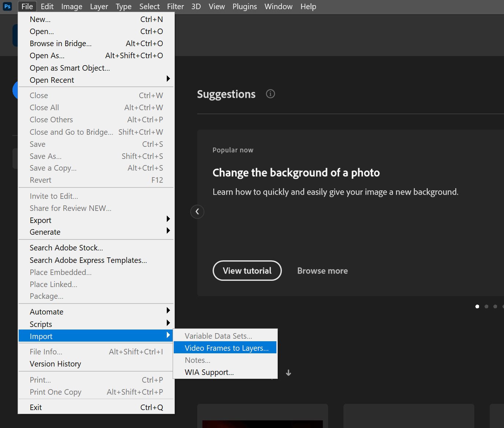Screen dimensions: 504x428
Task: Open the Plugins menu
Action: click(244, 7)
